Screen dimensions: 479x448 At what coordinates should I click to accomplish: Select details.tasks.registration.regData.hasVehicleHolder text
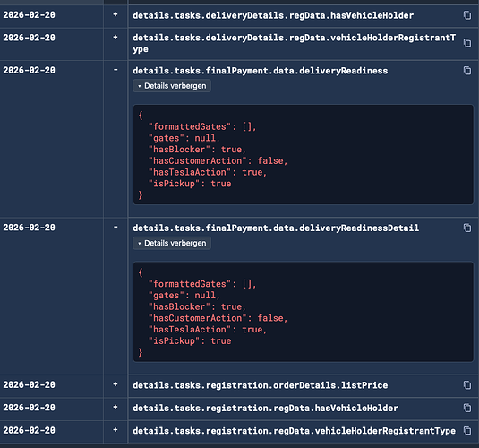point(265,408)
